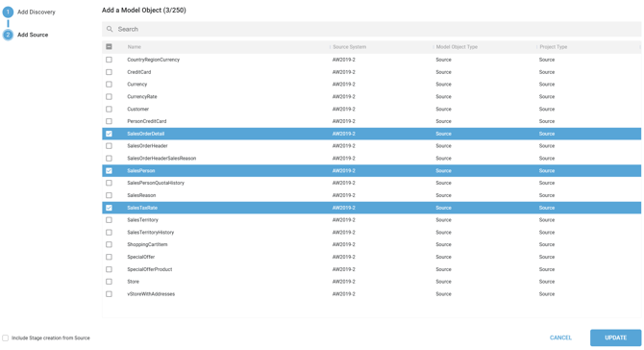
Task: Sort by the Project Type column header
Action: [x=554, y=47]
